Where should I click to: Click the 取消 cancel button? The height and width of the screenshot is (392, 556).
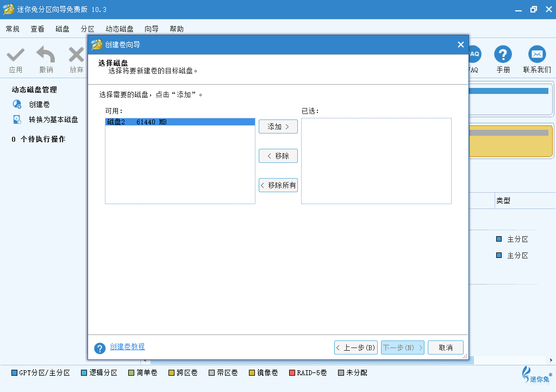445,347
